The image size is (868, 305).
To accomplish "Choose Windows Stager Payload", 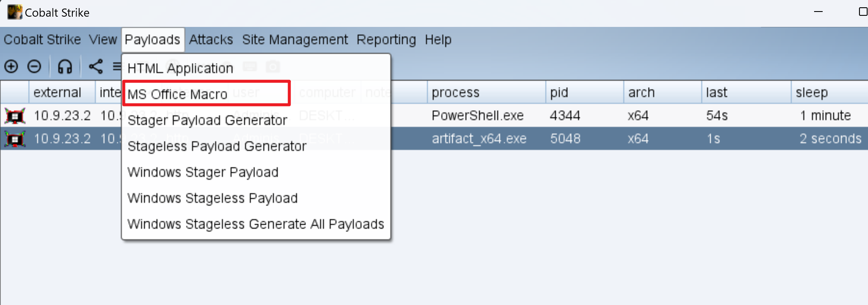I will click(x=256, y=172).
